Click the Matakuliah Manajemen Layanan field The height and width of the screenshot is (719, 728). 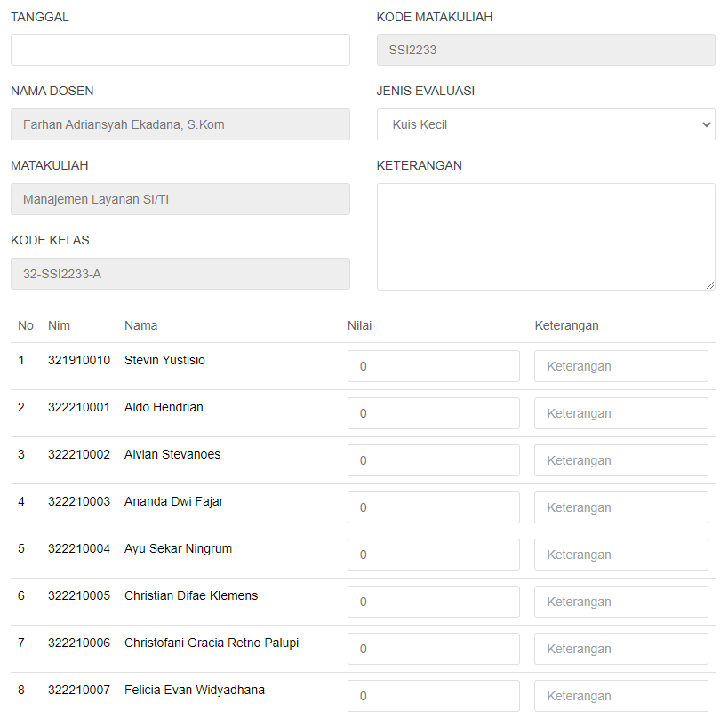pyautogui.click(x=180, y=199)
